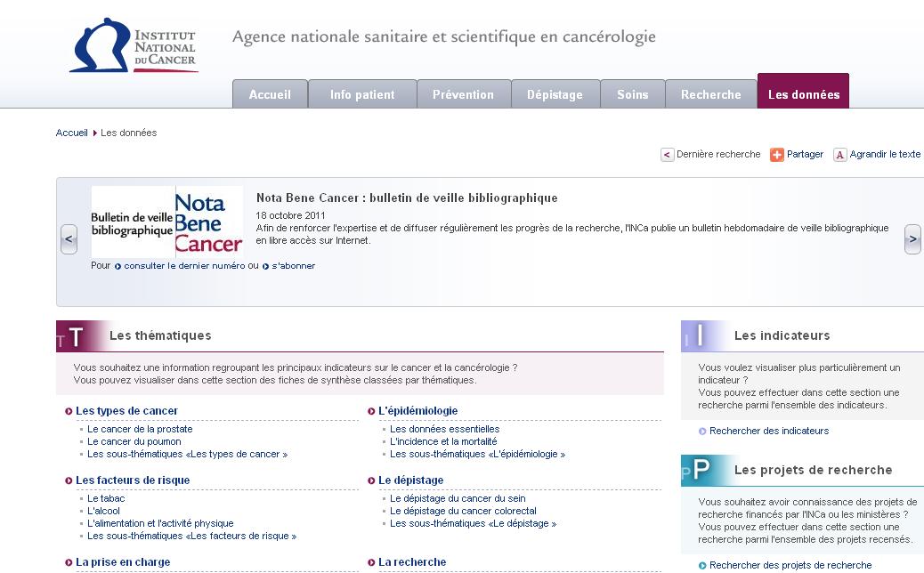Image resolution: width=924 pixels, height=573 pixels.
Task: Open Le dépistage heading link
Action: [410, 480]
